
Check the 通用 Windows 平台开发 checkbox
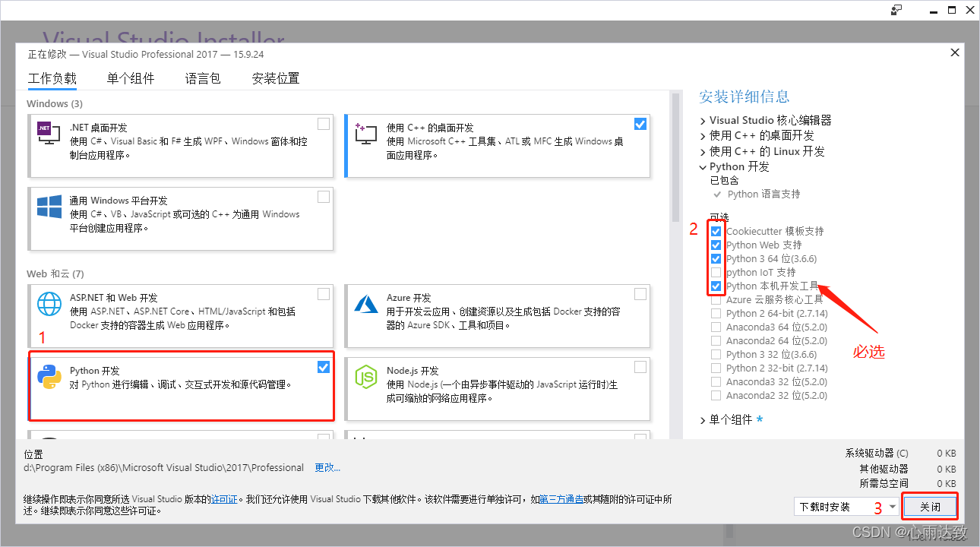click(324, 196)
